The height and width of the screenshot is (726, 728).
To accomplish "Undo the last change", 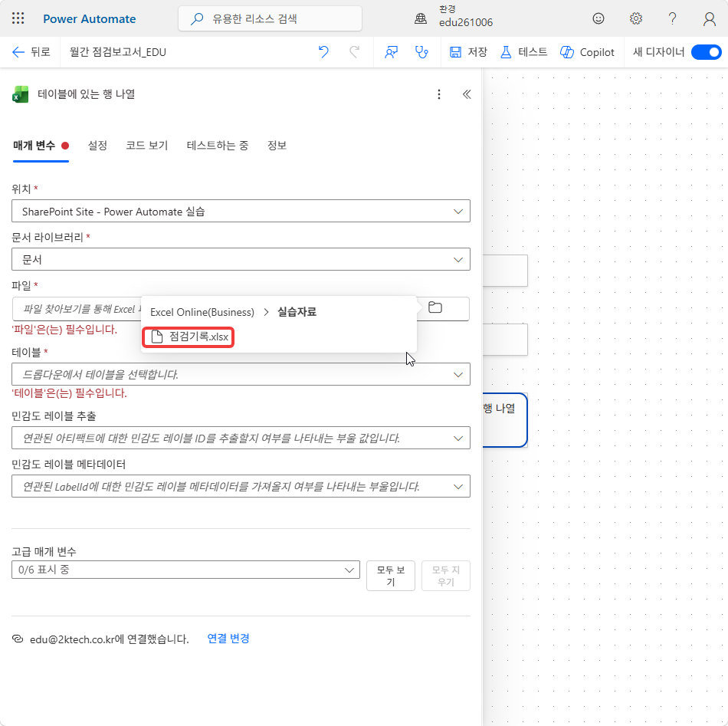I will (x=323, y=52).
